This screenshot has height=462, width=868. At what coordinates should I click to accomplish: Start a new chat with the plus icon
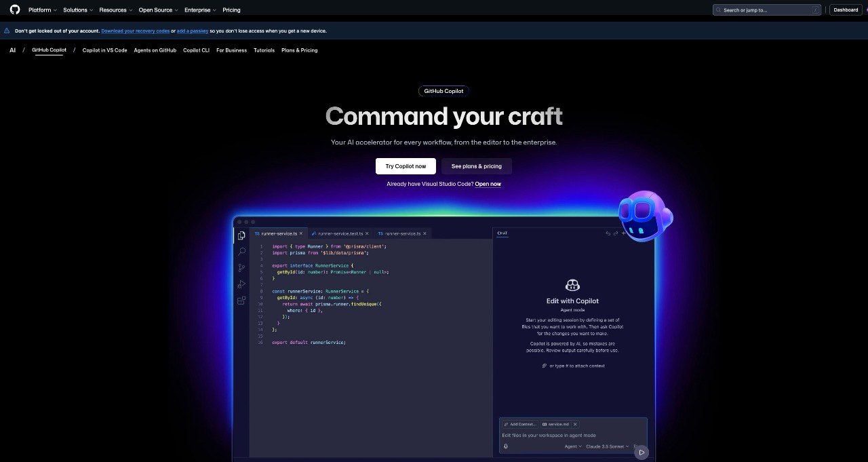click(624, 233)
